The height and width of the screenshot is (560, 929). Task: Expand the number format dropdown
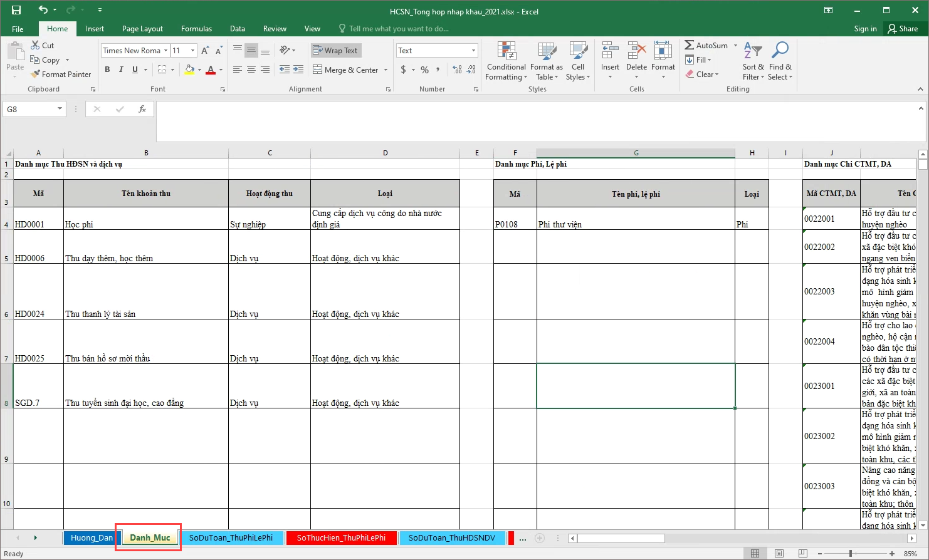point(473,51)
